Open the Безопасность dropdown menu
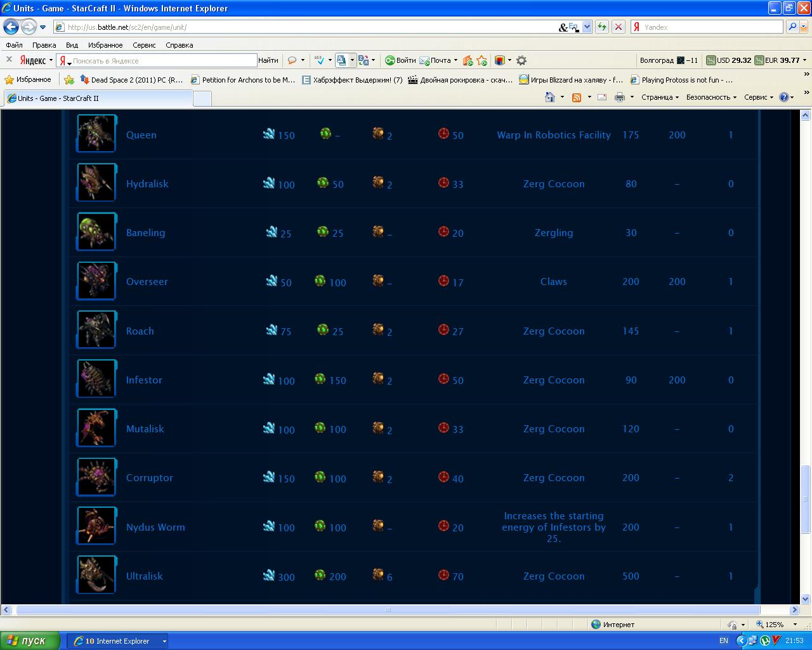Screen dimensions: 812x650 tap(711, 97)
